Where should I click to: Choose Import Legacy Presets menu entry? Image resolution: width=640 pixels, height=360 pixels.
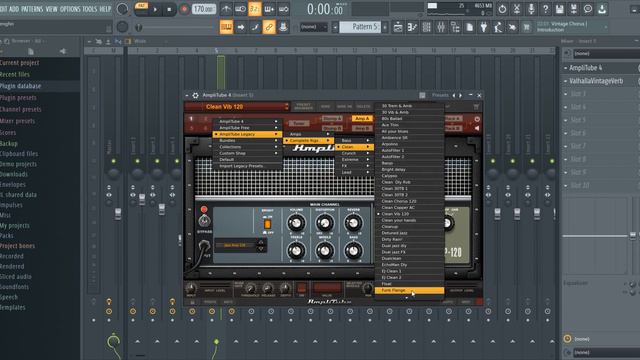[x=247, y=166]
